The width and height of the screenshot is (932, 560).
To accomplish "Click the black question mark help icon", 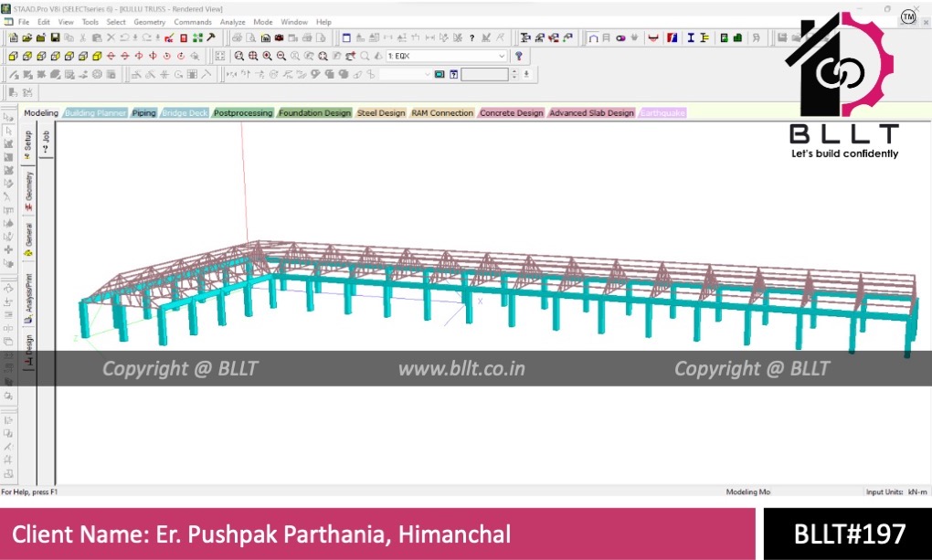I will click(472, 38).
